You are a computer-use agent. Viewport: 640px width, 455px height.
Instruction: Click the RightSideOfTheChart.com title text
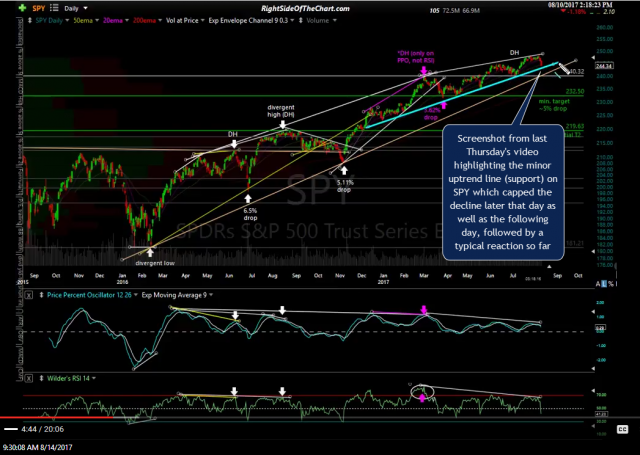coord(305,8)
